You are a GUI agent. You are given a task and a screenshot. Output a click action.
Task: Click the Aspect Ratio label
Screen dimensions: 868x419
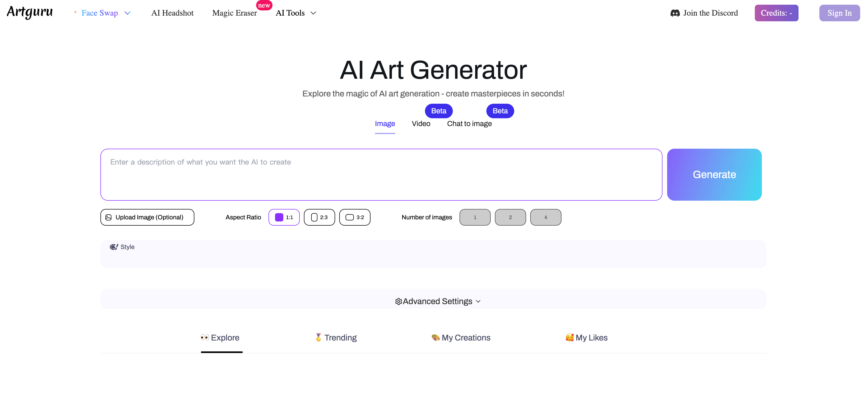(243, 217)
